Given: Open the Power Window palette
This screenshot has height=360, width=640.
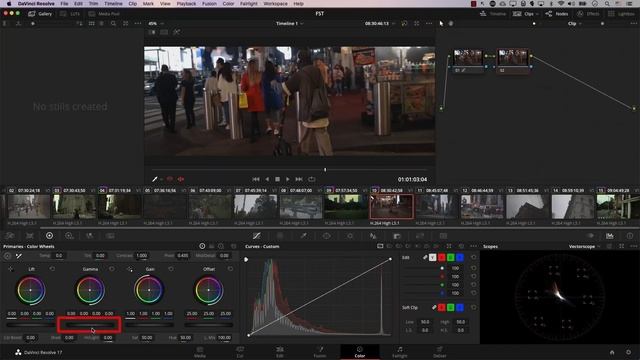Looking at the screenshot, I should [x=327, y=236].
